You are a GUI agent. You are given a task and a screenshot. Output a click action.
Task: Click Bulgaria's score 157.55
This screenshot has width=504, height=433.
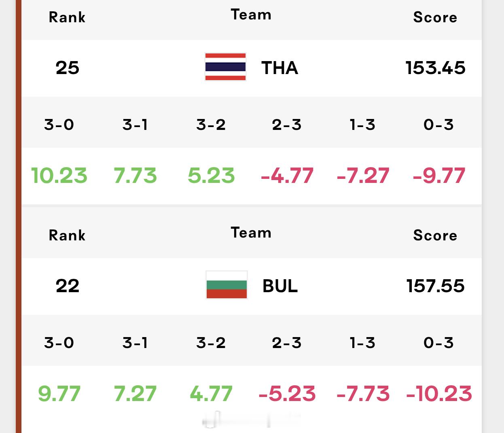coord(436,286)
